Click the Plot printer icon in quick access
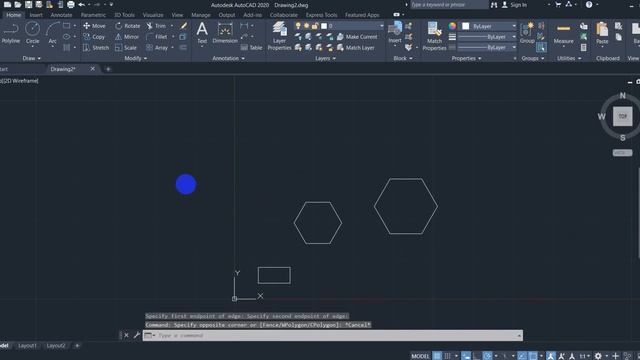 pyautogui.click(x=71, y=4)
